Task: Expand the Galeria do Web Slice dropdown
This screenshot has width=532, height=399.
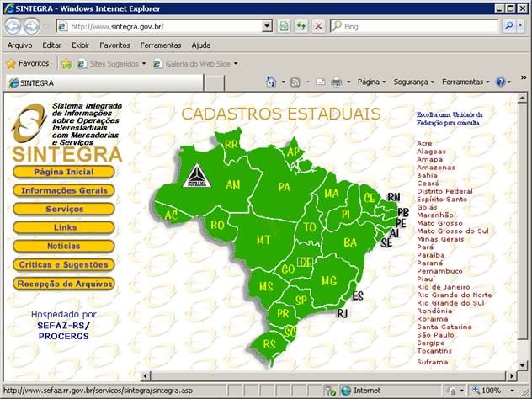Action: [236, 63]
